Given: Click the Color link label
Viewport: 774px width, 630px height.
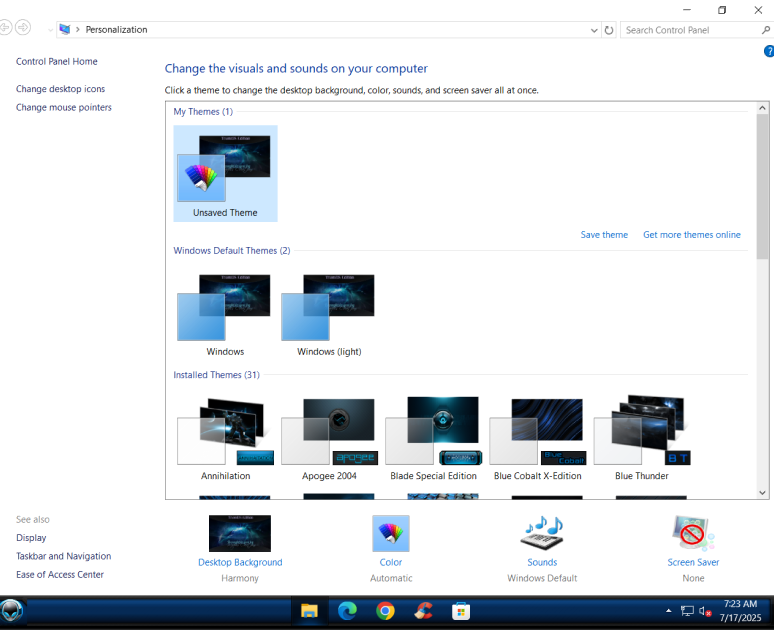Looking at the screenshot, I should click(x=391, y=562).
